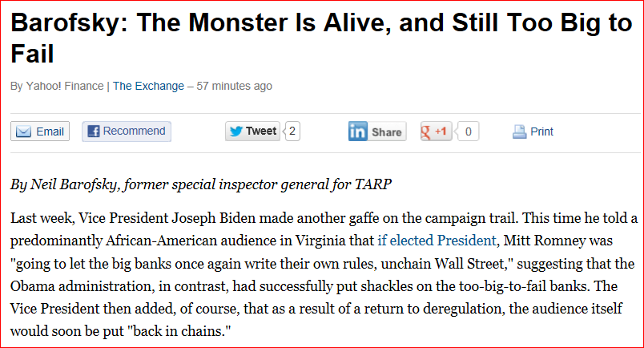644x348 pixels.
Task: Click the LinkedIn 'in' logo icon
Action: (x=358, y=132)
